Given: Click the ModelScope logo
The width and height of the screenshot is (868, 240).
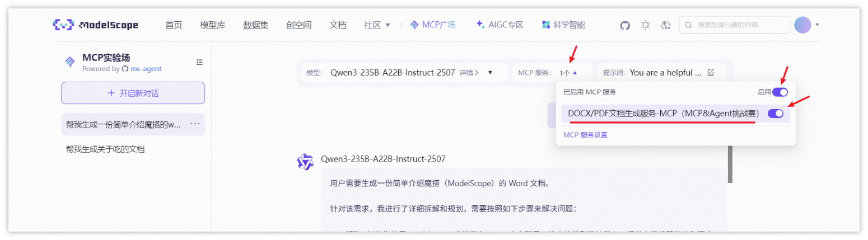Looking at the screenshot, I should pos(95,25).
